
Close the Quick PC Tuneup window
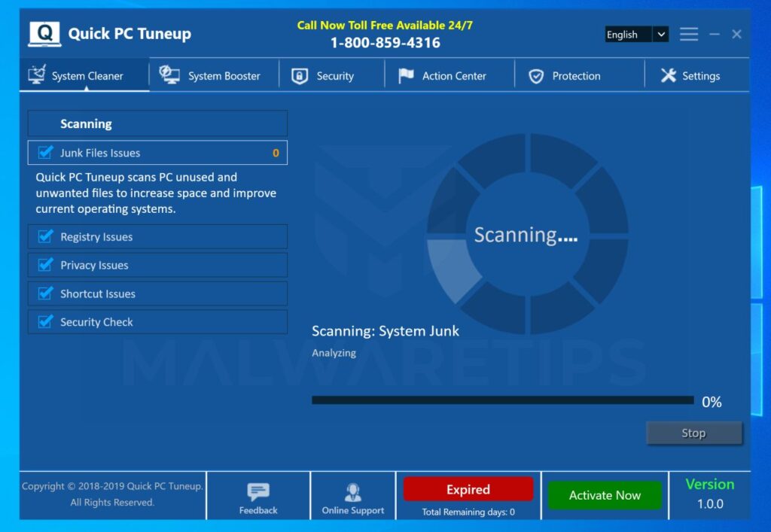coord(736,34)
